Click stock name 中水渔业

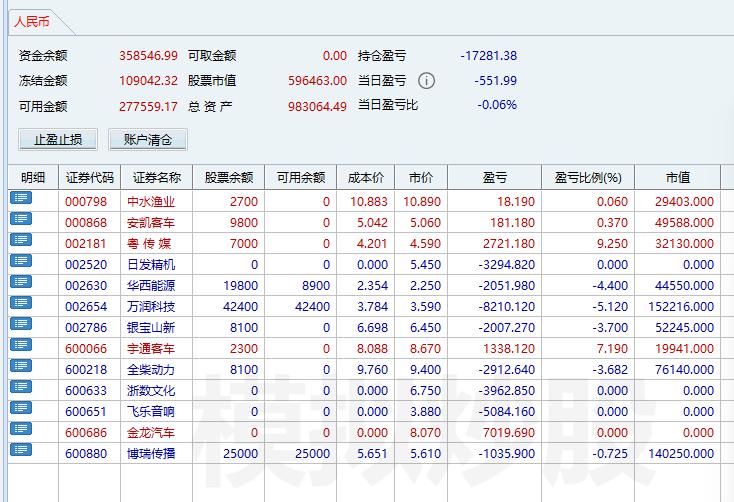151,202
